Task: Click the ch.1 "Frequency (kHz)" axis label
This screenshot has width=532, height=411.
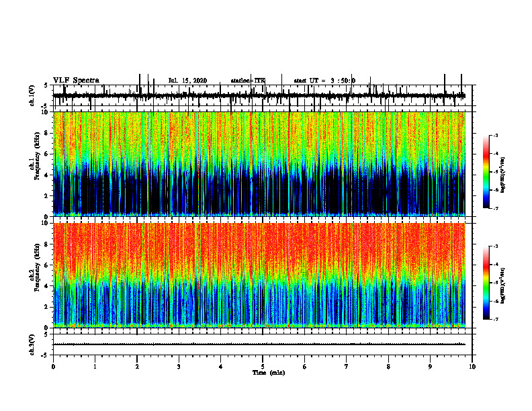Action: tap(38, 156)
